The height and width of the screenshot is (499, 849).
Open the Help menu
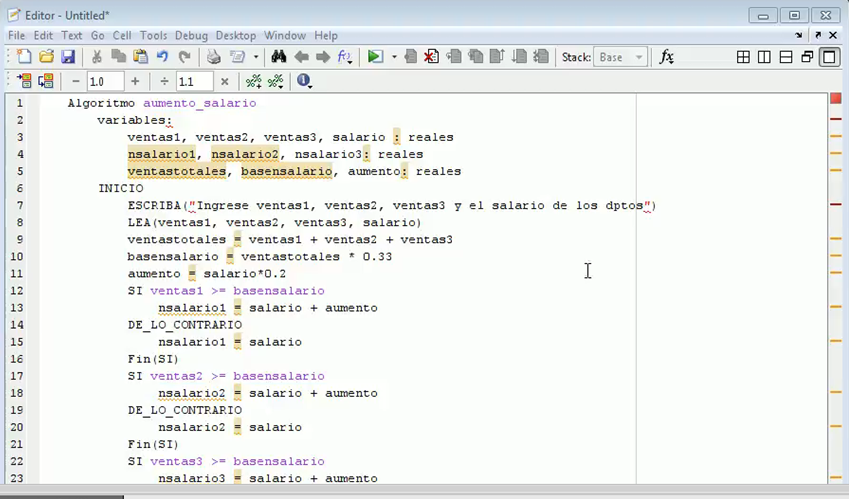pos(326,35)
